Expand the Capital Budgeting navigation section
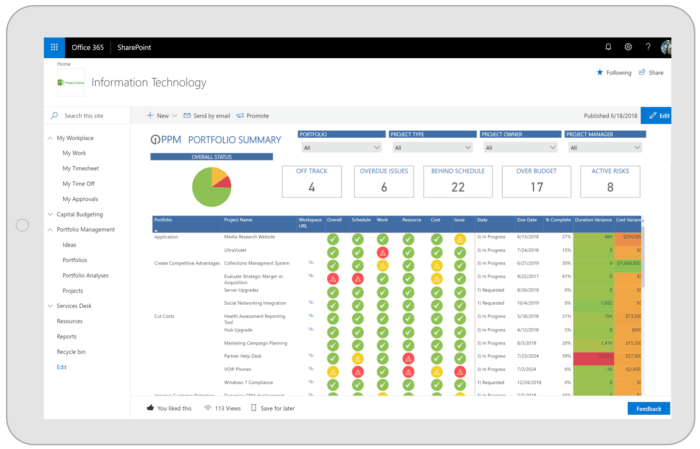Image resolution: width=700 pixels, height=449 pixels. (50, 215)
